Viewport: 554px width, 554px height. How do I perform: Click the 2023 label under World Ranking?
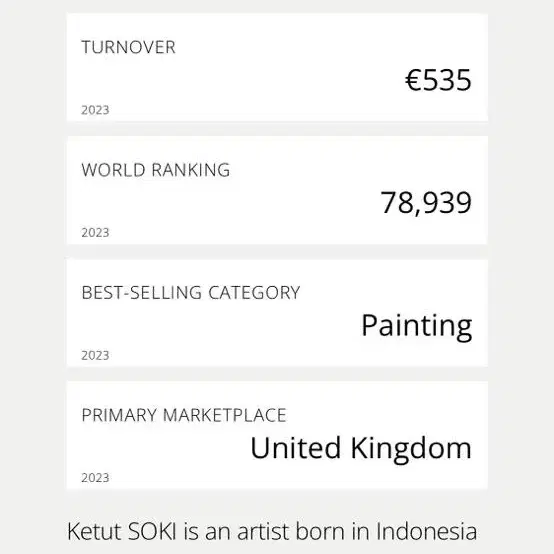coord(95,232)
